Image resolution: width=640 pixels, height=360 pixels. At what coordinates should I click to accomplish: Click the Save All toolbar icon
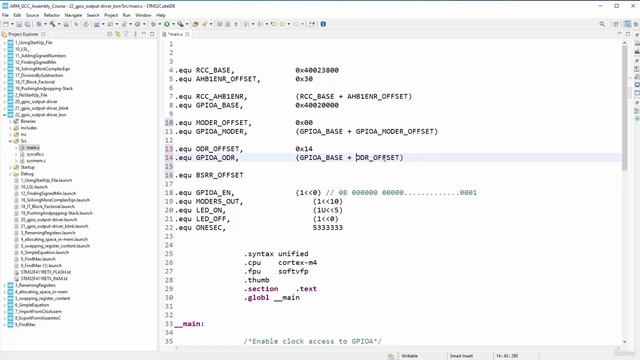tap(27, 24)
